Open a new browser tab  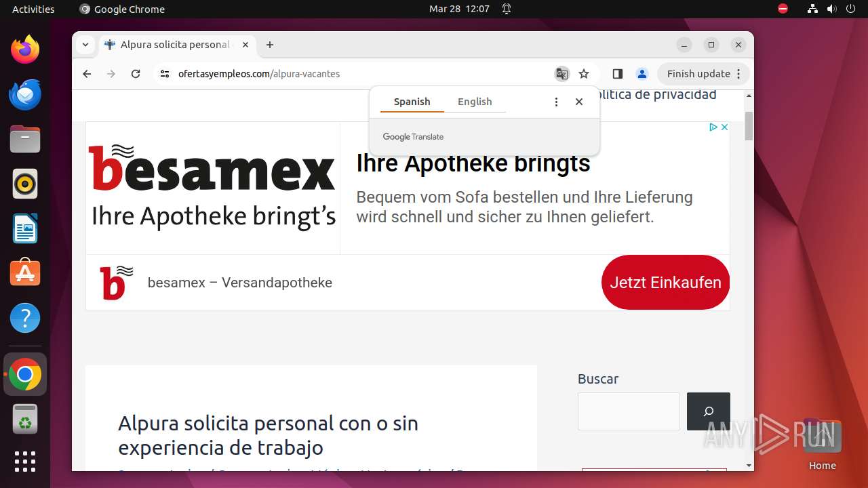[270, 45]
